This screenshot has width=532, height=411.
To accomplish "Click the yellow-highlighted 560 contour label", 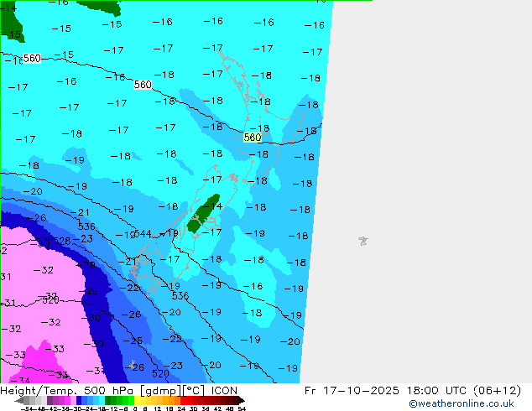I will pos(253,138).
